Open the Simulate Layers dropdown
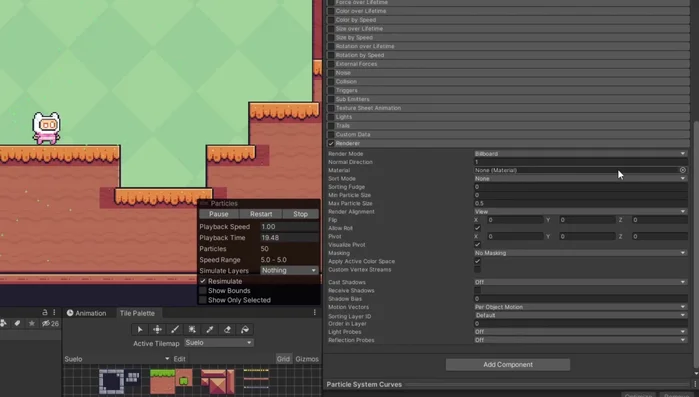 click(x=289, y=270)
